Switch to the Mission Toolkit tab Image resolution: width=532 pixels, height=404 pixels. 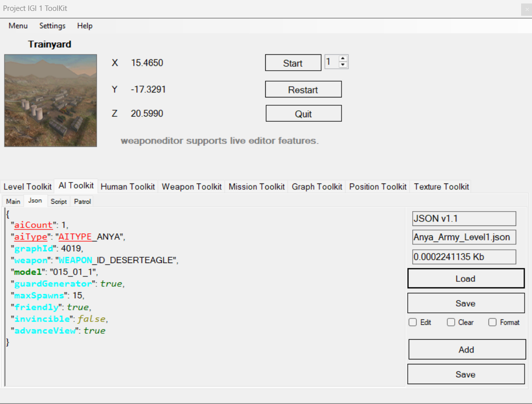256,187
